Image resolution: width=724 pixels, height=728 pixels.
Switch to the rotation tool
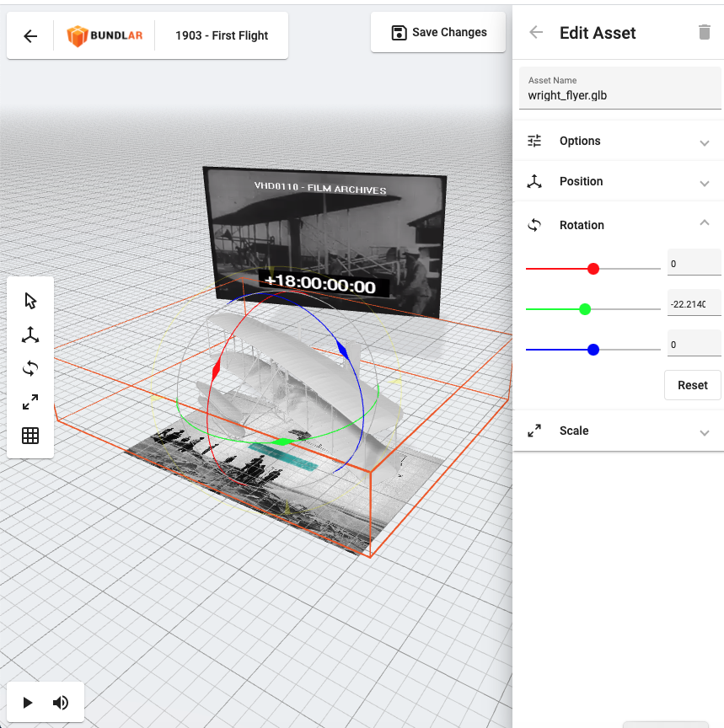(29, 367)
